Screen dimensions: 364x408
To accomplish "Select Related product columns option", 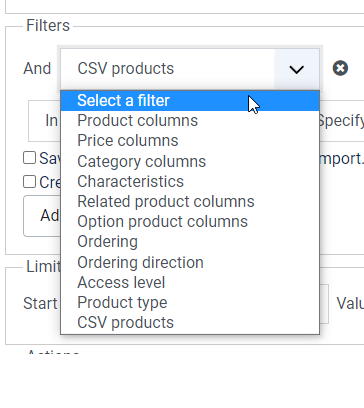I will pos(190,202).
